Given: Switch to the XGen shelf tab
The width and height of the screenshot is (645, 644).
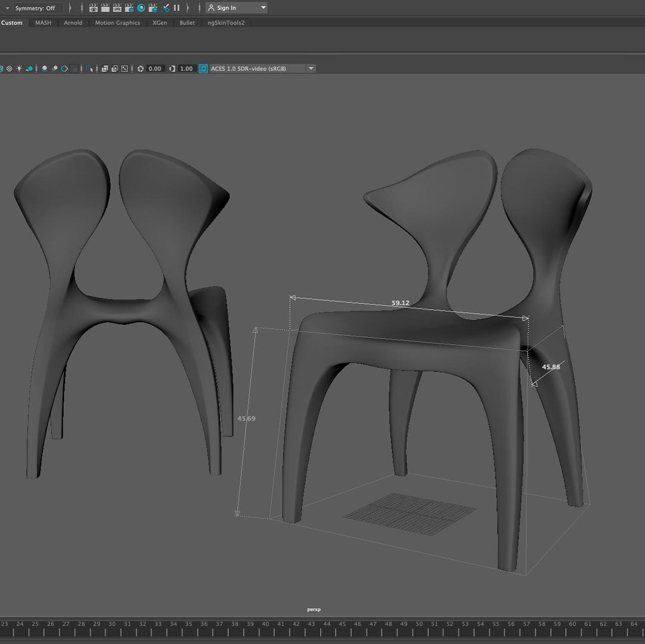Looking at the screenshot, I should click(x=159, y=23).
